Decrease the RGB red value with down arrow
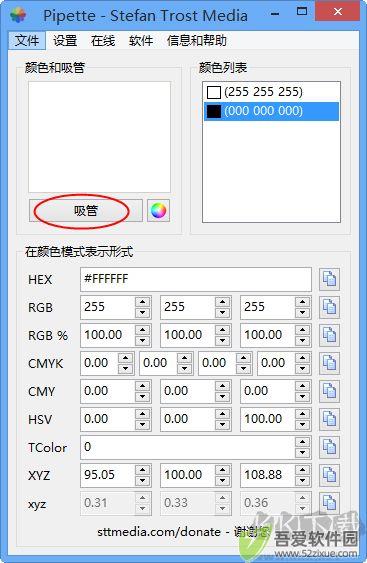The width and height of the screenshot is (367, 563). 143,312
